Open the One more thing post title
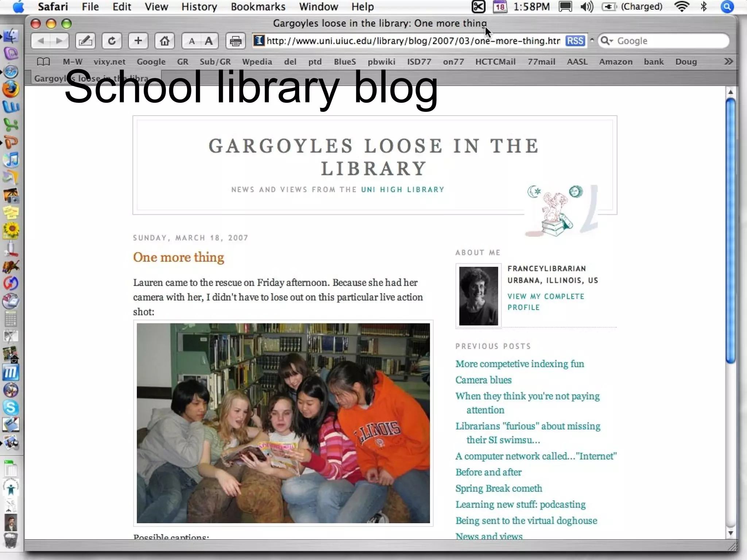Screen dimensions: 747x560 [x=178, y=257]
